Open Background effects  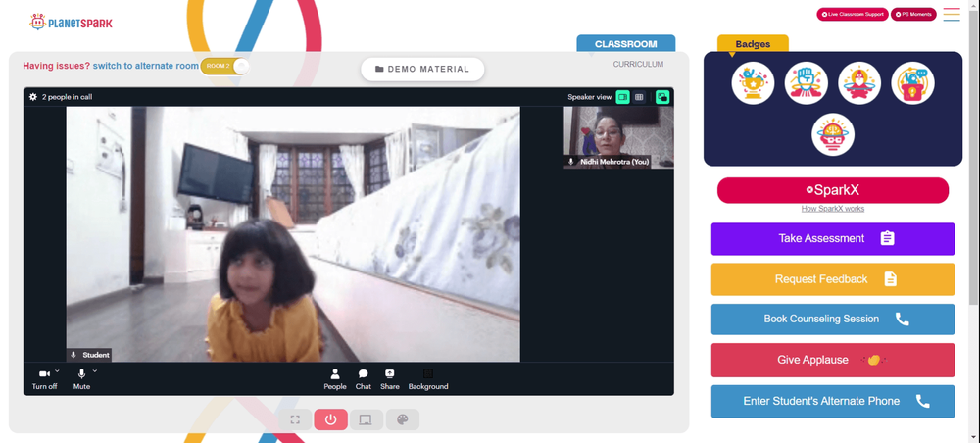click(428, 378)
